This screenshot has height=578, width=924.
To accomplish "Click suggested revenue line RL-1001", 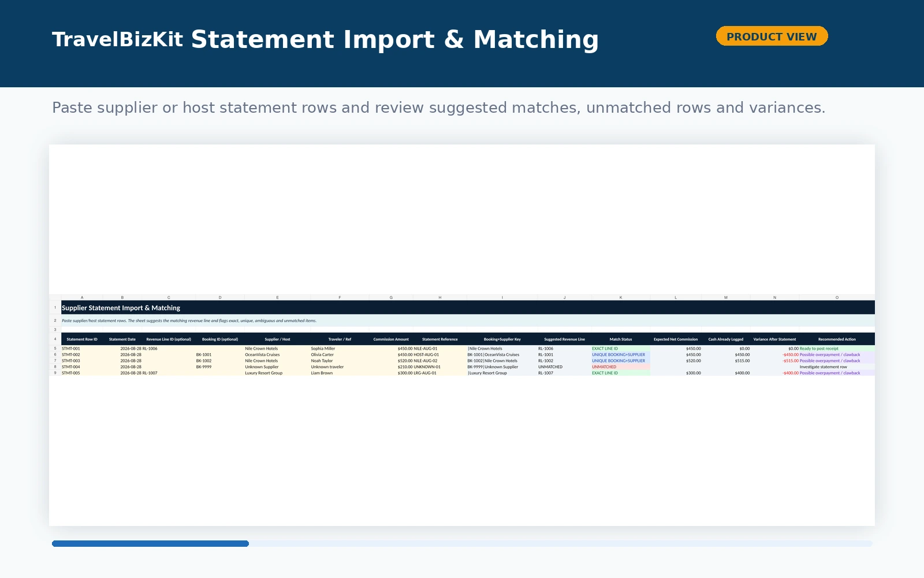I will pyautogui.click(x=564, y=355).
